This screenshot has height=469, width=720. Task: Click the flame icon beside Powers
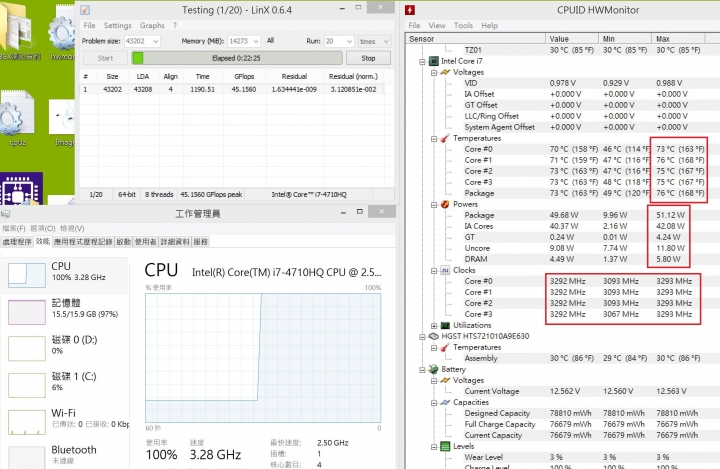pos(444,204)
